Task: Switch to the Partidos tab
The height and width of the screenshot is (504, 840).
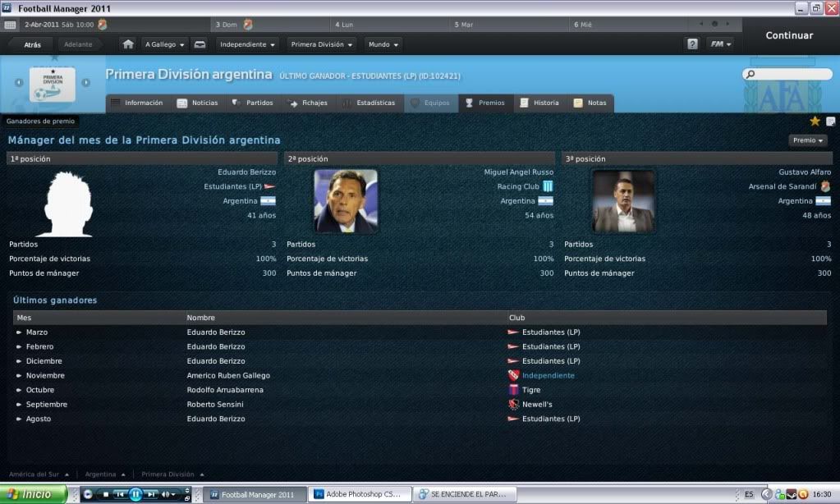Action: [252, 103]
